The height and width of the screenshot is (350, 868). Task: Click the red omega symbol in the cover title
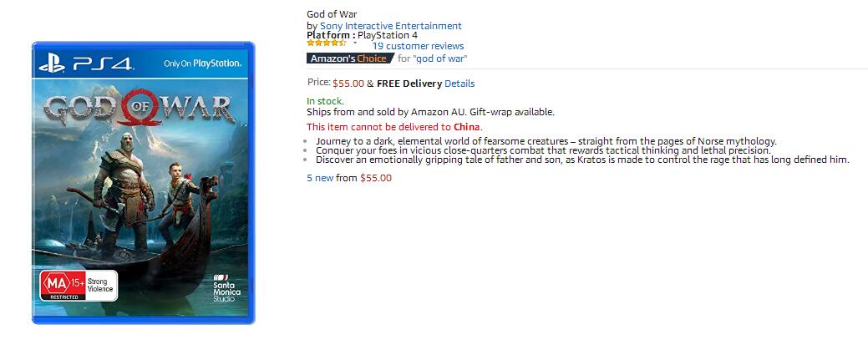(x=141, y=107)
